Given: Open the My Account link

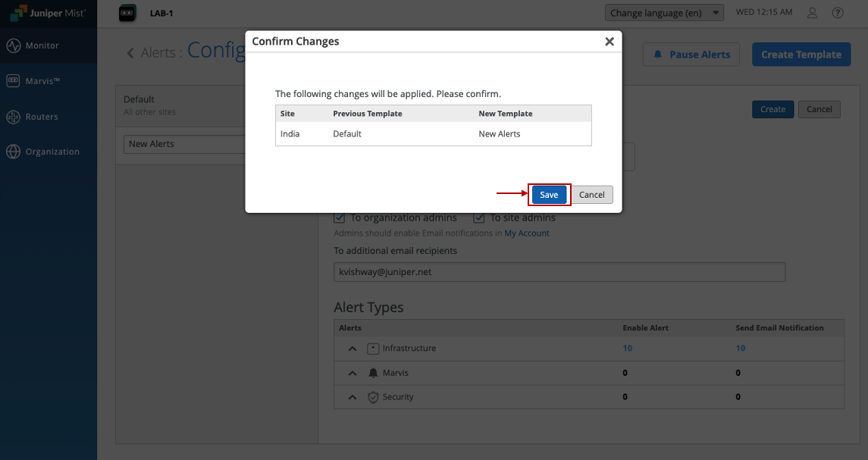Looking at the screenshot, I should coord(527,233).
